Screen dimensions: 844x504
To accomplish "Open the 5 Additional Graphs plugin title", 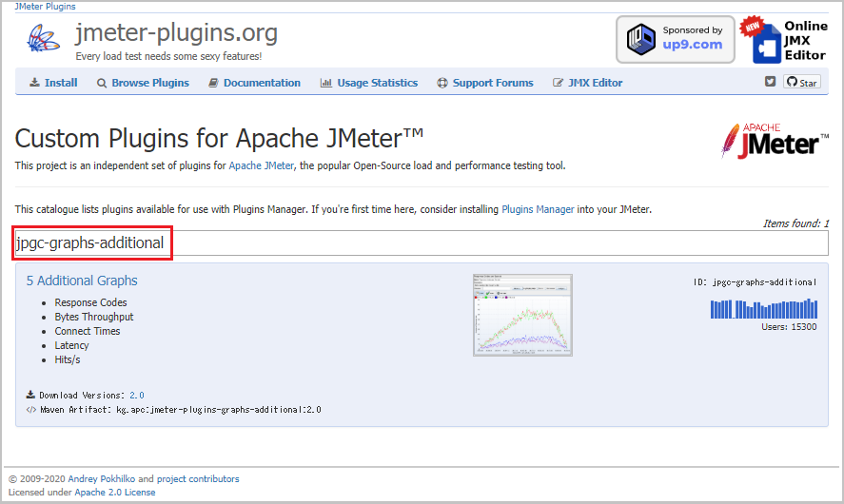I will click(x=82, y=281).
